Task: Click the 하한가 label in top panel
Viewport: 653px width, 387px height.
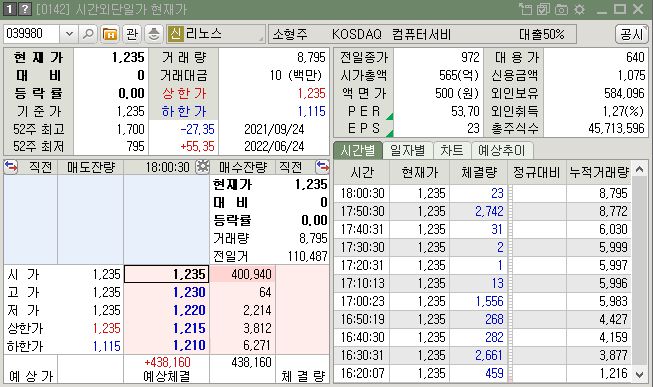Action: pos(184,111)
